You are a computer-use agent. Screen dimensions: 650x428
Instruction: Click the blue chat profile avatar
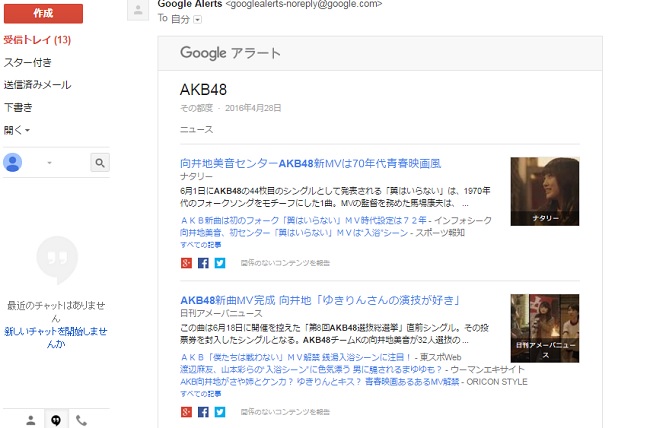click(x=12, y=162)
